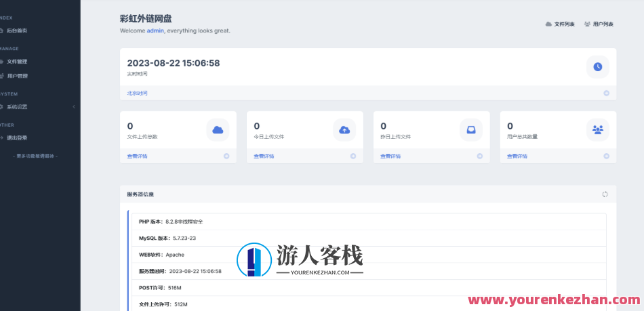Image resolution: width=644 pixels, height=311 pixels.
Task: Click 退出登录 in sidebar
Action: click(17, 138)
